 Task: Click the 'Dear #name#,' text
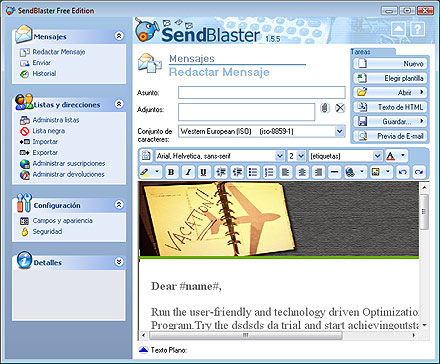(x=186, y=286)
